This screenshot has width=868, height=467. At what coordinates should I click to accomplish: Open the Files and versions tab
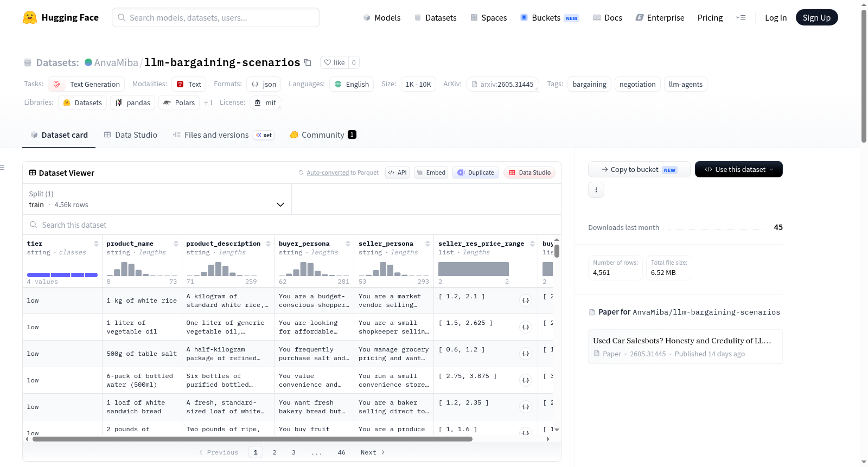point(224,135)
